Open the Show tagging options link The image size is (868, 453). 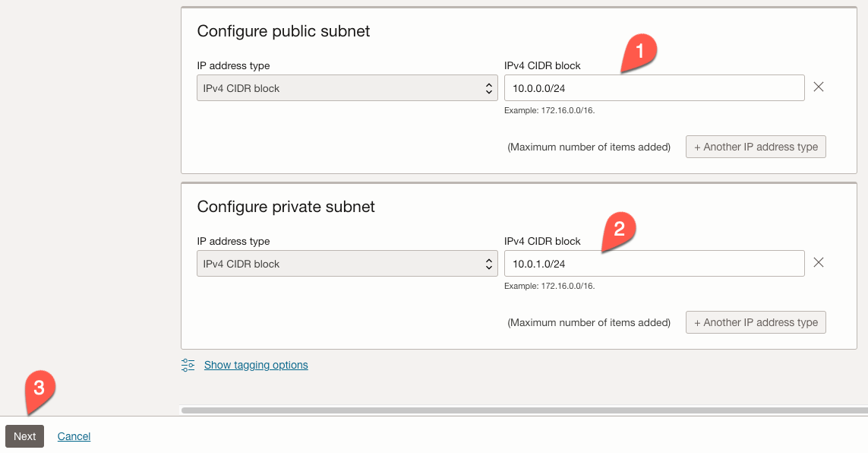[256, 365]
